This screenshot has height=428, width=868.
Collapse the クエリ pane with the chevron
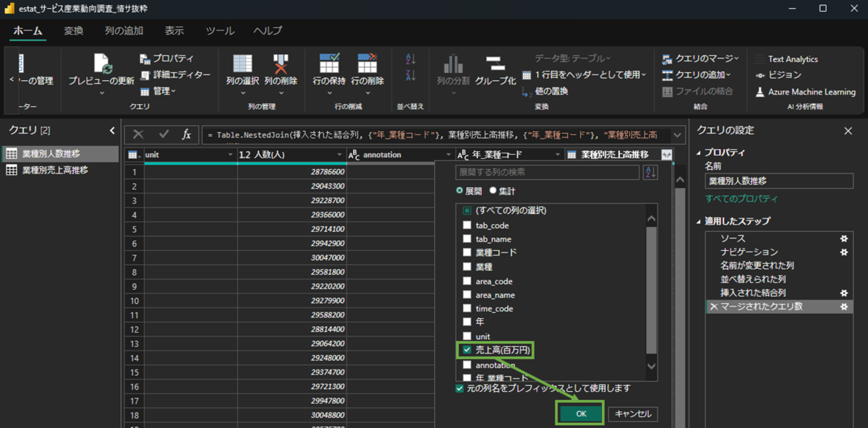pos(112,130)
